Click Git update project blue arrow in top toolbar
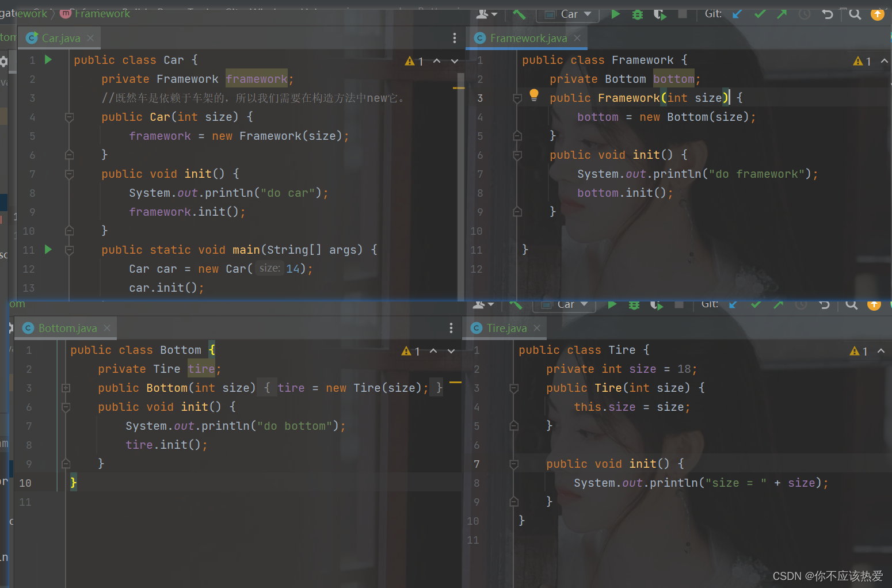This screenshot has height=588, width=892. 737,14
